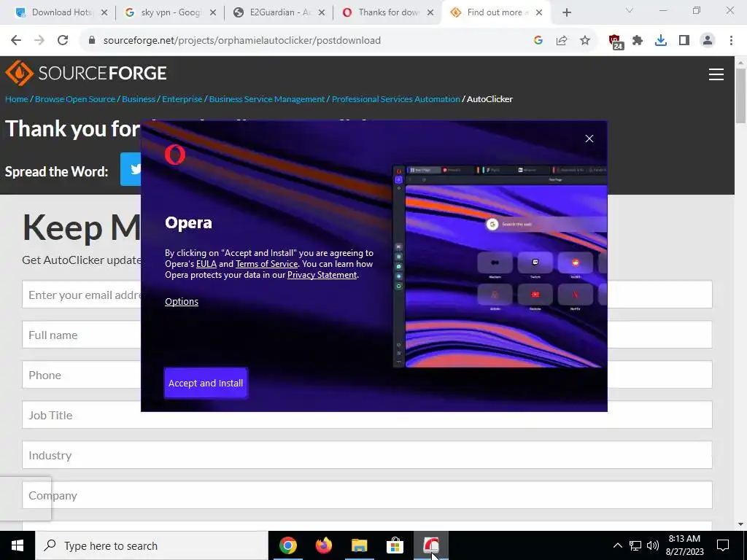
Task: Open the Windows Start menu
Action: pyautogui.click(x=18, y=545)
